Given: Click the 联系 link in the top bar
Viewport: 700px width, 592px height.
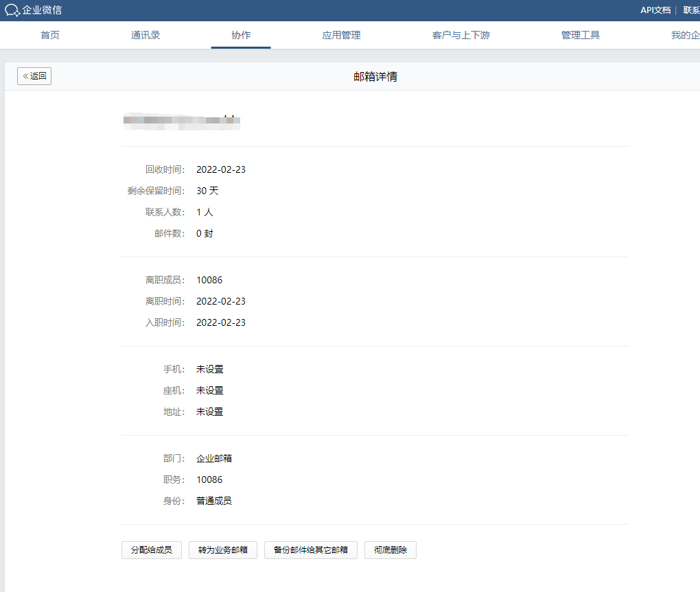Looking at the screenshot, I should coord(690,10).
